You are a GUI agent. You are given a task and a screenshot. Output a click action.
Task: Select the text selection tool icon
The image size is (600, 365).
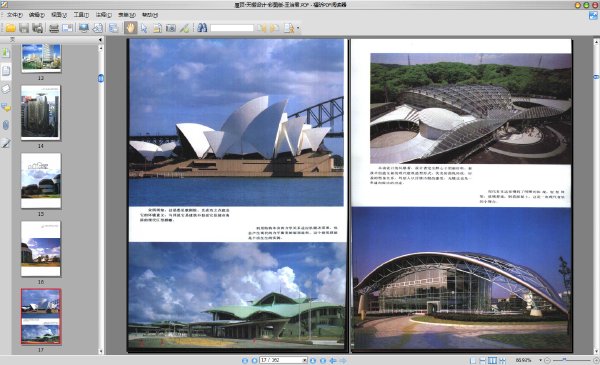[x=157, y=28]
